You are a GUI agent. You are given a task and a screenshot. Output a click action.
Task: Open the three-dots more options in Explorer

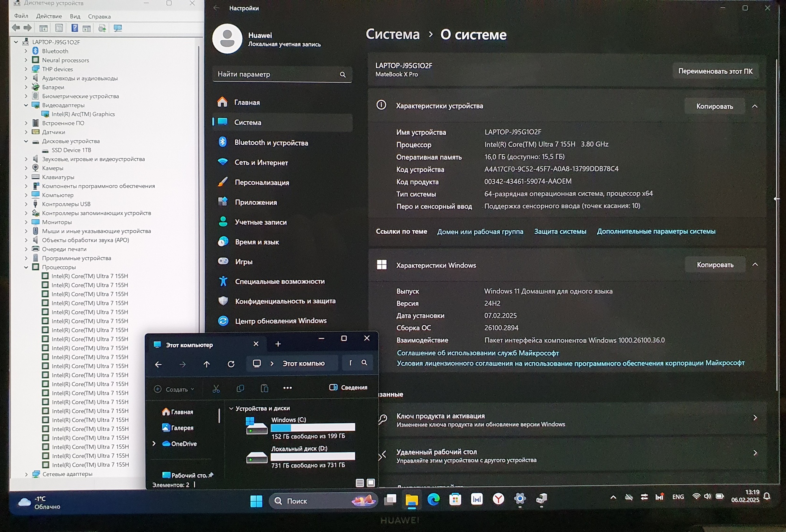pos(287,388)
